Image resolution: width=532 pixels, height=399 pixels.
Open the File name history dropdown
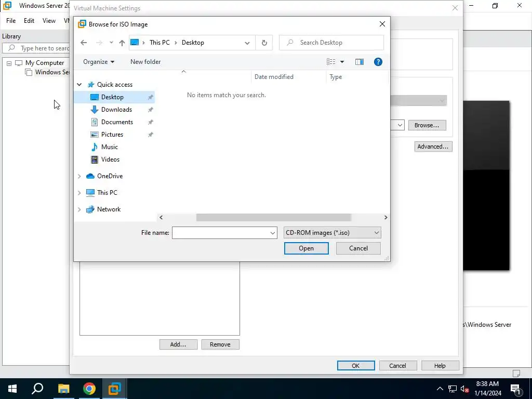[x=272, y=233]
